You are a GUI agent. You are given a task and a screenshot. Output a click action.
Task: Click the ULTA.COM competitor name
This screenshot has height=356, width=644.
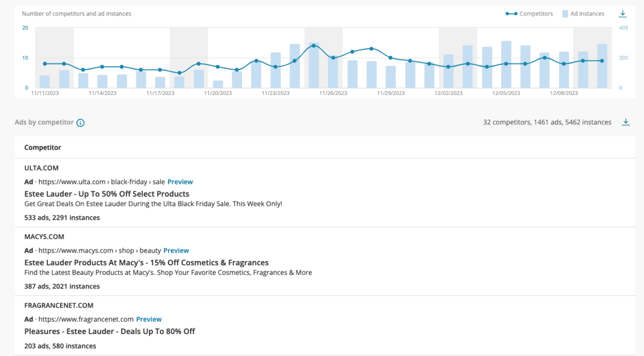(x=41, y=168)
